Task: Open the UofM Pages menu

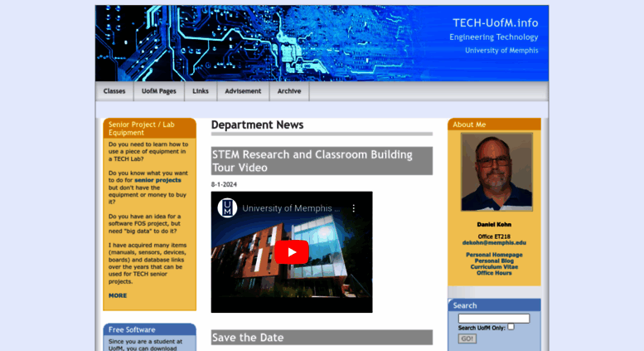Action: coord(159,91)
